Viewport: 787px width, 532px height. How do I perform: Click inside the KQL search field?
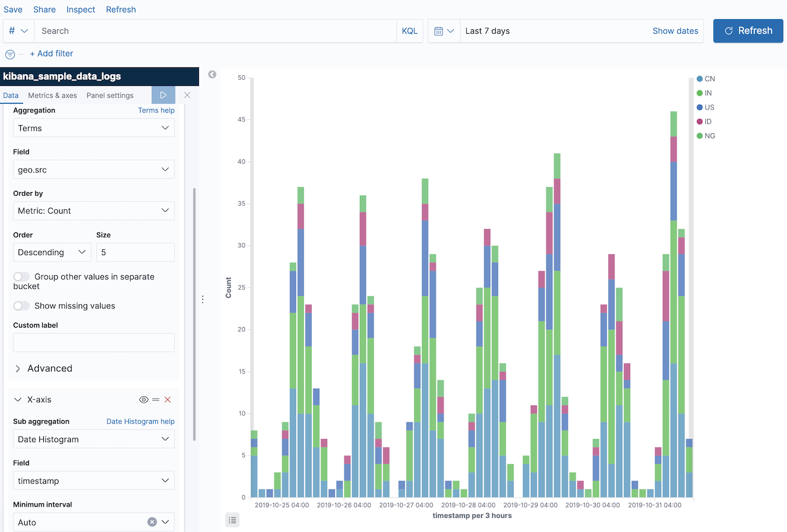point(214,31)
